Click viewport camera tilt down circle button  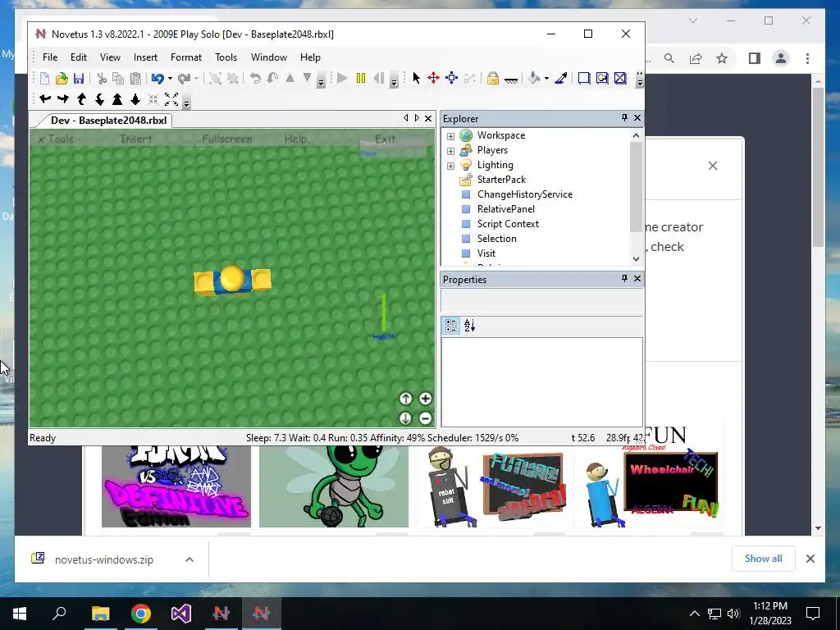click(x=405, y=418)
